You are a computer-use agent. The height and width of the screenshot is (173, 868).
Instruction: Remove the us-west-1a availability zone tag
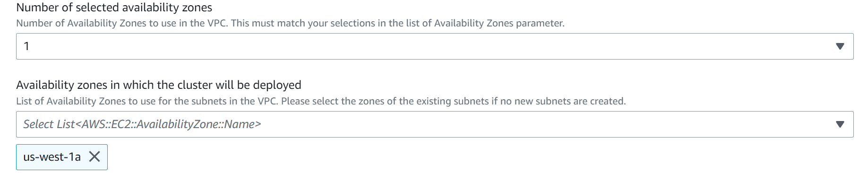(95, 156)
